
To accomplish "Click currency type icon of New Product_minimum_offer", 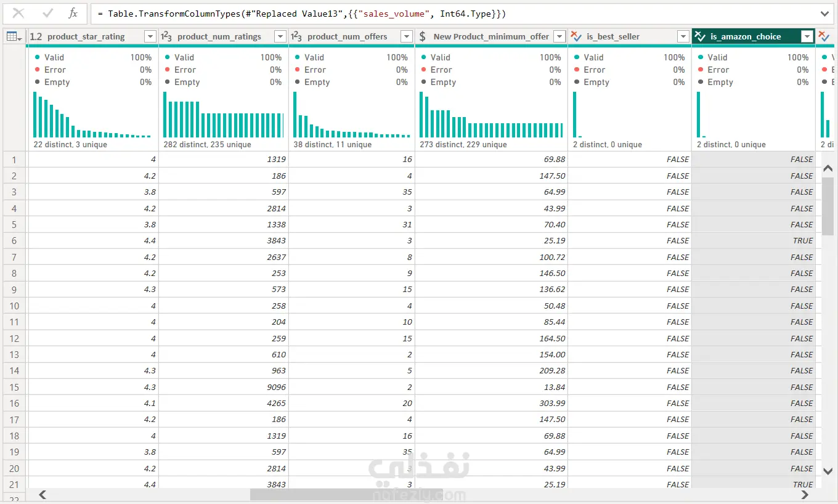I will click(x=423, y=37).
